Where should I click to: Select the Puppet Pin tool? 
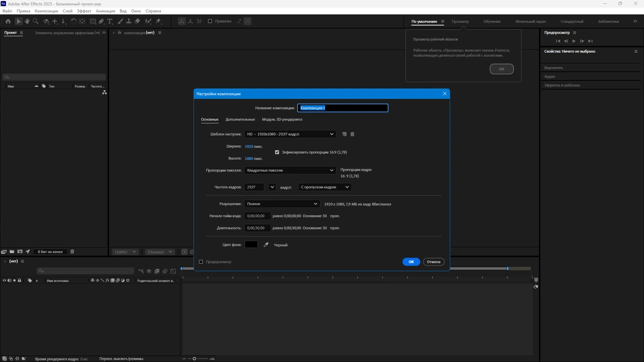click(158, 21)
